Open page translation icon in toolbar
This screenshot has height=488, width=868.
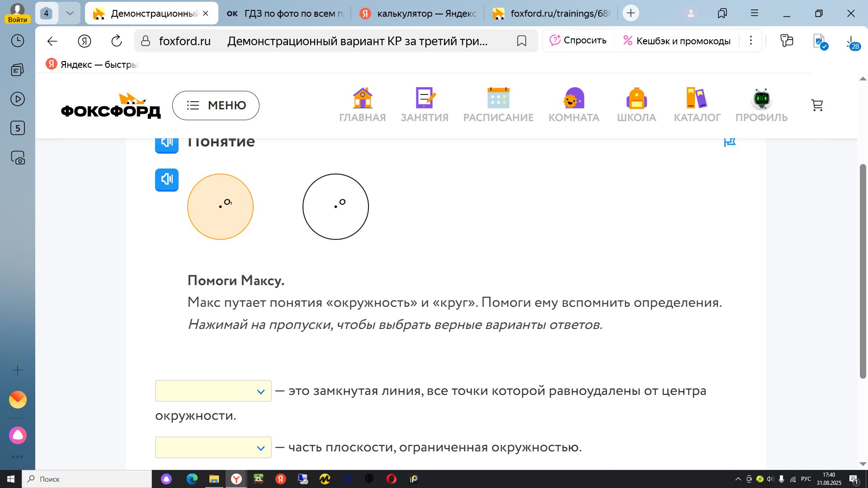click(820, 42)
